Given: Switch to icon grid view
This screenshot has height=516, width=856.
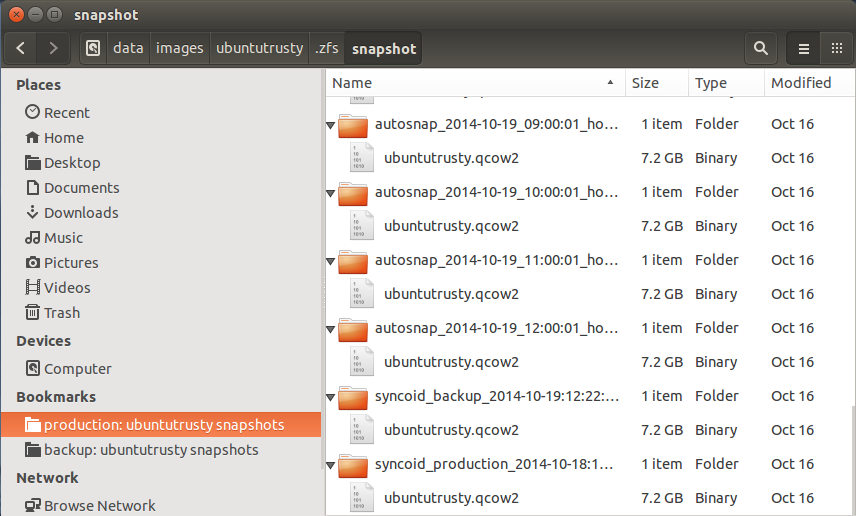Looking at the screenshot, I should tap(836, 49).
